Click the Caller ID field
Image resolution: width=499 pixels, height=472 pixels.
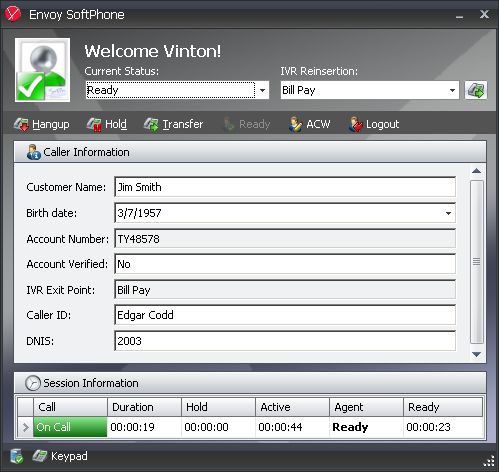285,315
